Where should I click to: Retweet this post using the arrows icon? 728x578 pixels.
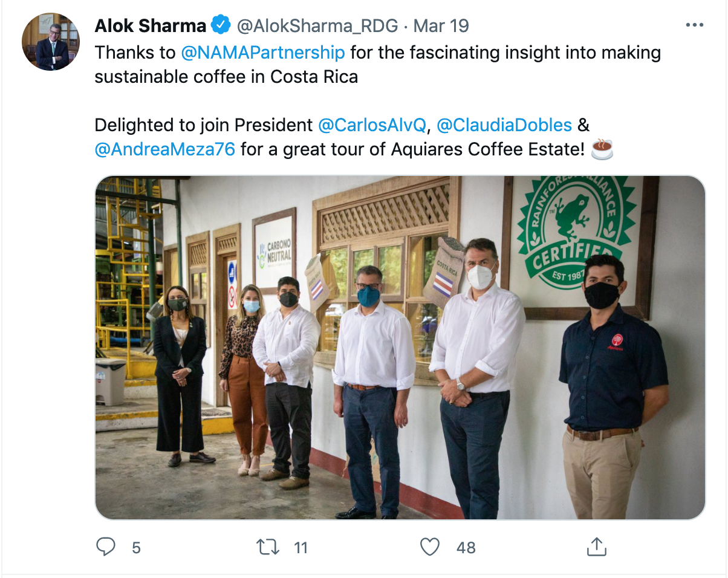click(x=268, y=547)
